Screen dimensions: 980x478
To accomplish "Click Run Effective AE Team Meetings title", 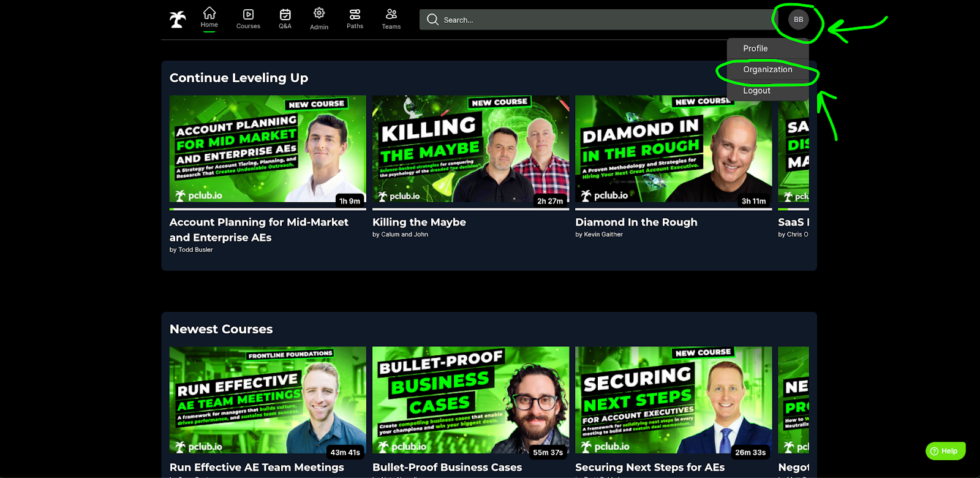I will click(257, 468).
